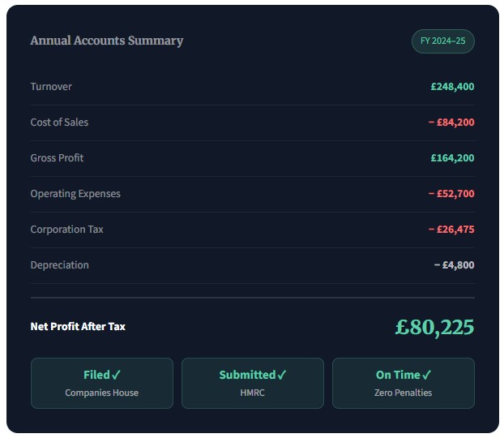Image resolution: width=504 pixels, height=438 pixels.
Task: Click the £248,400 turnover amount
Action: click(x=452, y=87)
